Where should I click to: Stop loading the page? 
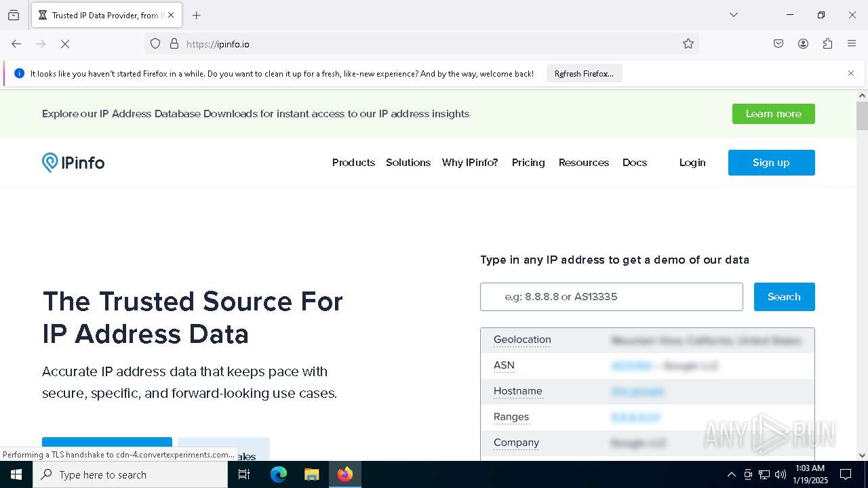65,44
